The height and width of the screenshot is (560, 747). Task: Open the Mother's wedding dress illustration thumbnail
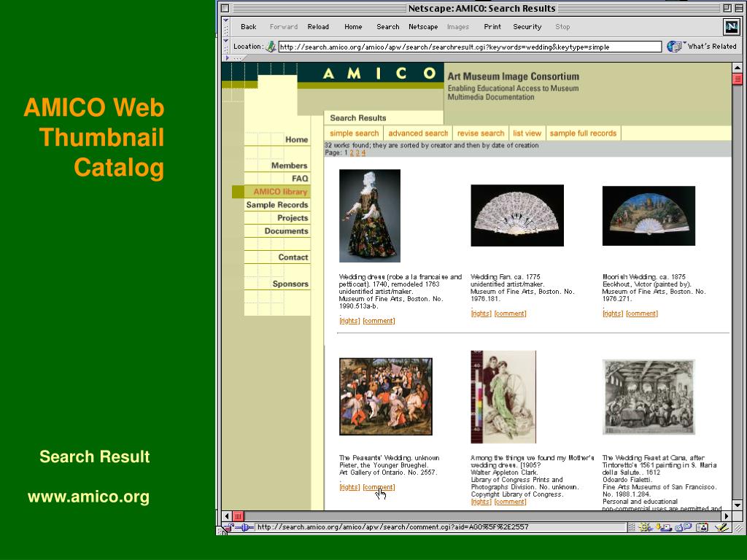pos(503,397)
